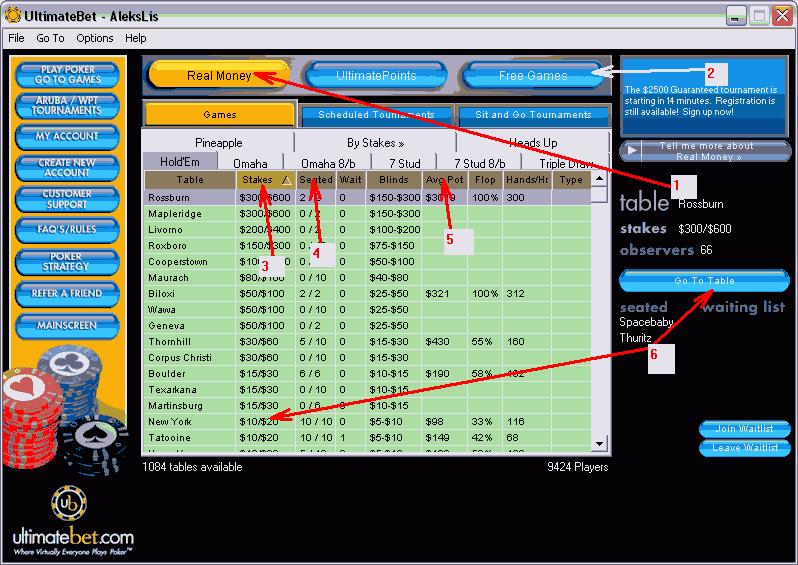
Task: Click the UltimateBet sun icon in title bar
Action: click(x=13, y=15)
